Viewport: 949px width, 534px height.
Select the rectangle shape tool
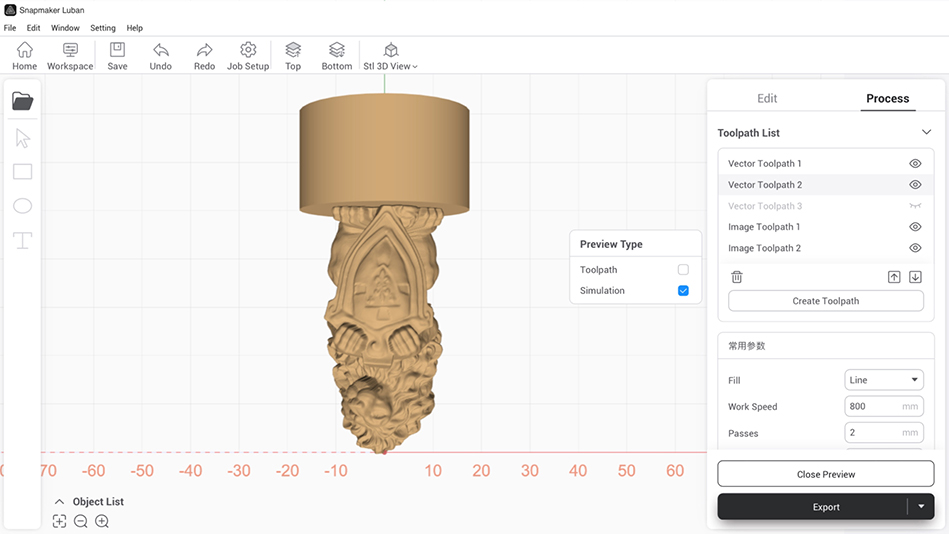coord(22,172)
